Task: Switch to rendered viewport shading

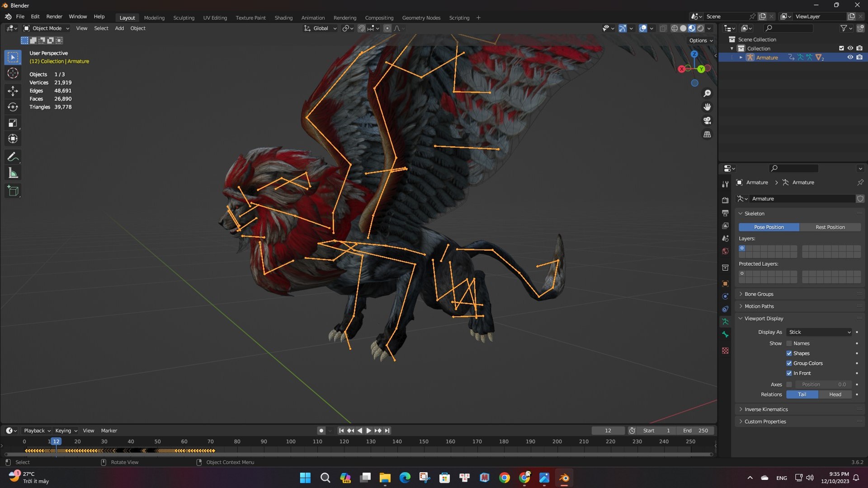Action: click(x=700, y=28)
